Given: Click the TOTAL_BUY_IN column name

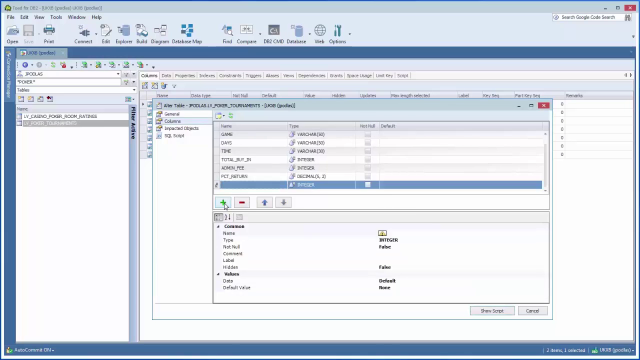Looking at the screenshot, I should coord(236,160).
